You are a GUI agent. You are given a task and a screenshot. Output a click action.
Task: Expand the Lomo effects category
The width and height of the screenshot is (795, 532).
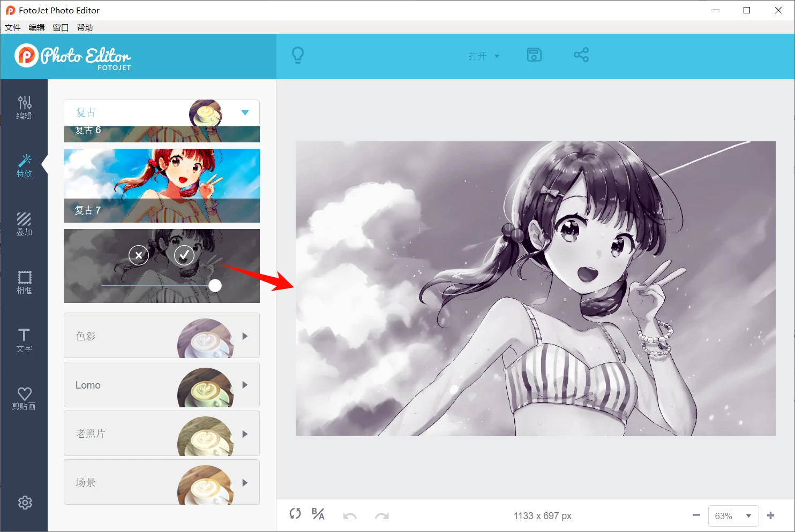[x=162, y=384]
